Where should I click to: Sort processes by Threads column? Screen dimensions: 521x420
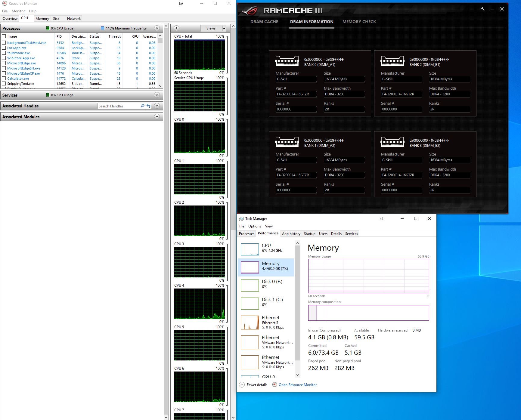[115, 36]
